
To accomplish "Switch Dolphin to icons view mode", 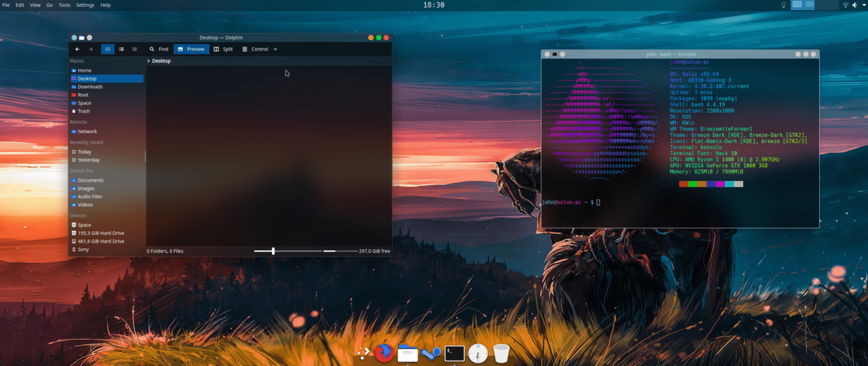I will (108, 49).
